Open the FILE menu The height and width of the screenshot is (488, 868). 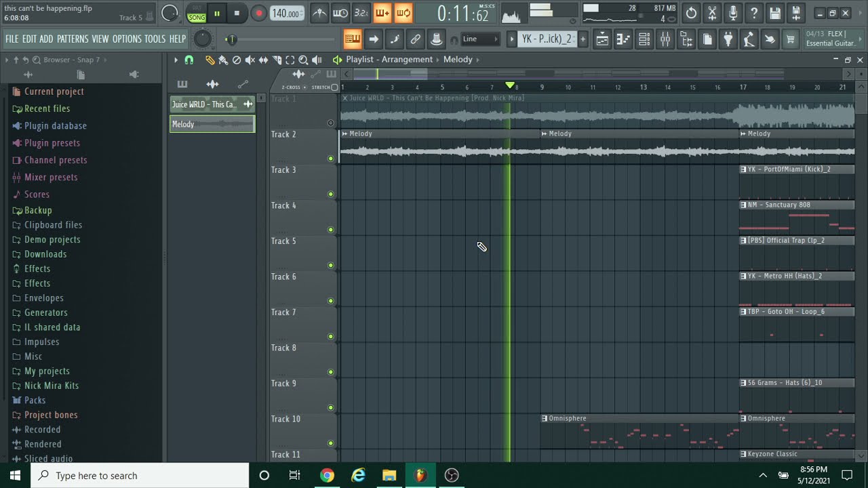click(12, 39)
